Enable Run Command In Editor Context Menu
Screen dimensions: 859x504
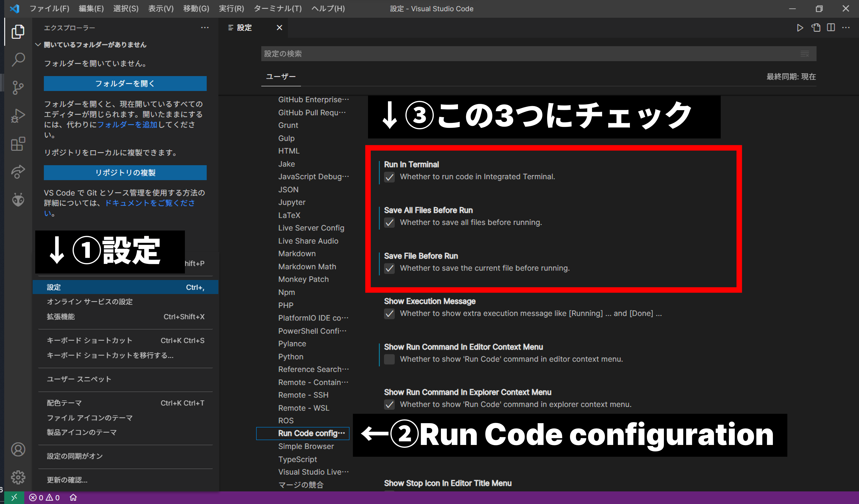389,359
